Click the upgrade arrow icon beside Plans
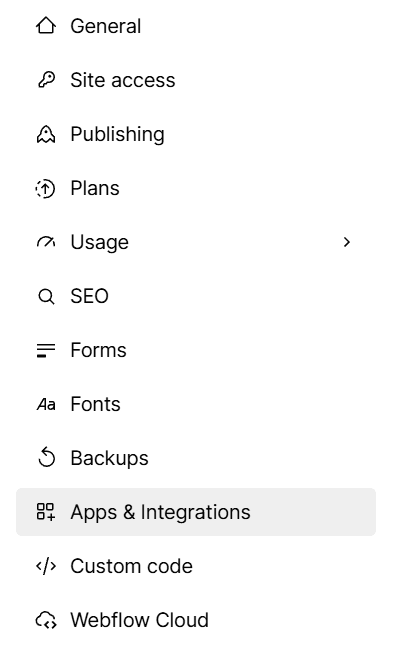 point(46,188)
